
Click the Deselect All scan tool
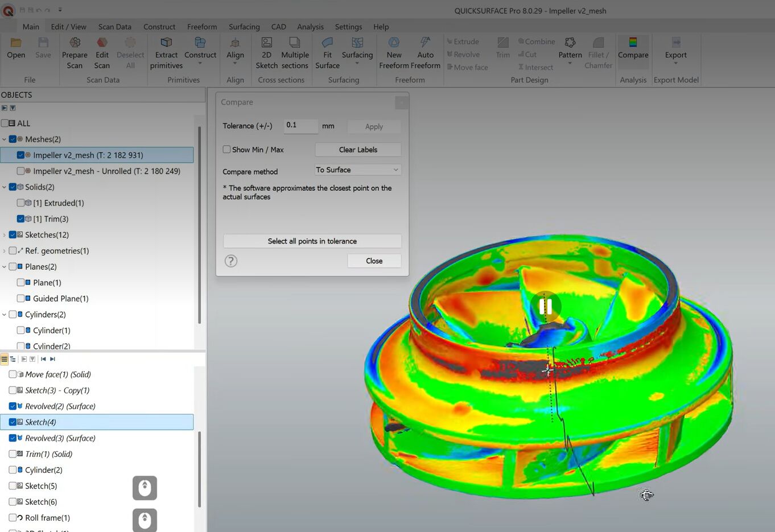130,53
